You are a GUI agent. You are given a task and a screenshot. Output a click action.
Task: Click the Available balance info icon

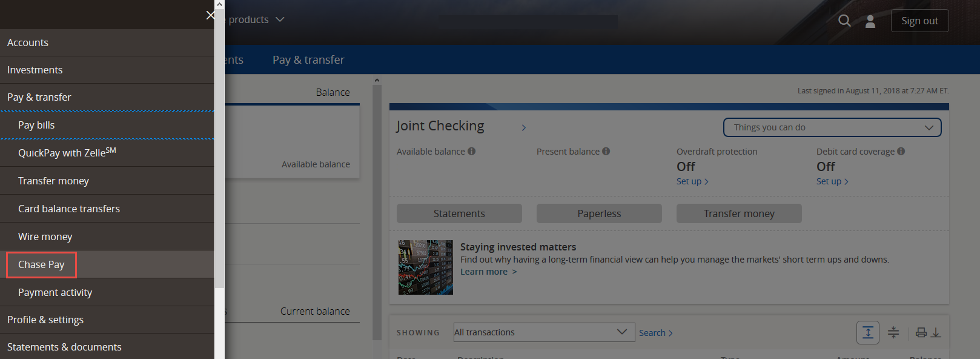pos(472,152)
